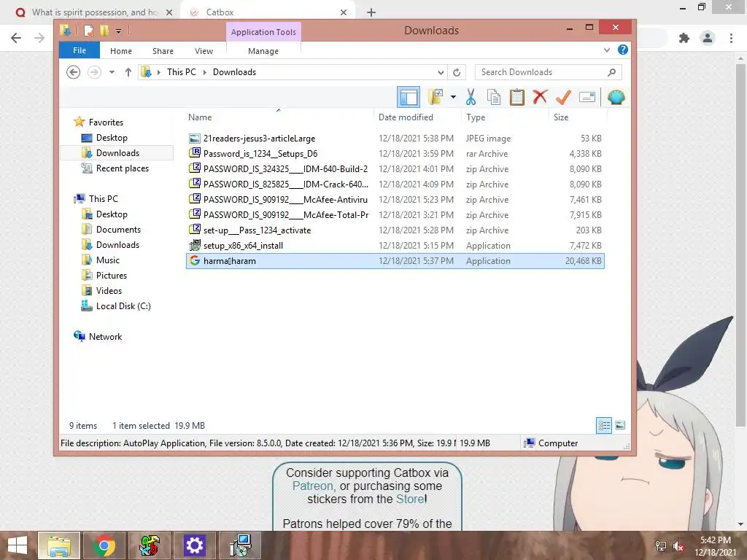Click the New folder toolbar icon

point(436,97)
